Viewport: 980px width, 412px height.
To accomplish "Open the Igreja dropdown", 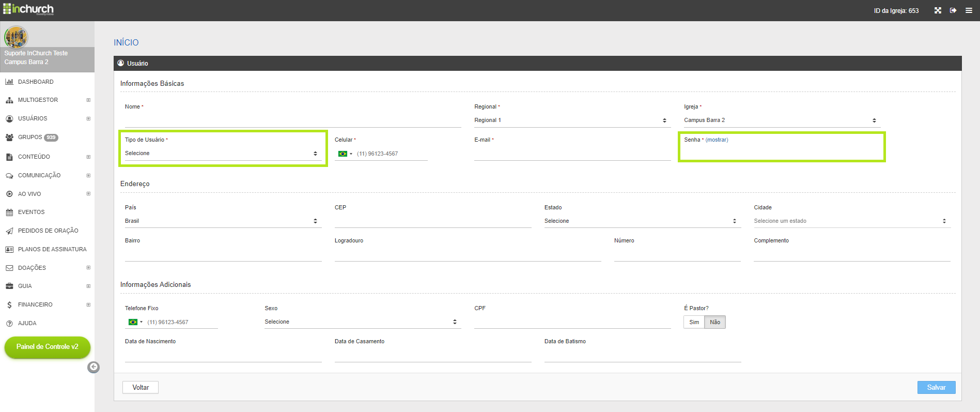I will pos(782,120).
